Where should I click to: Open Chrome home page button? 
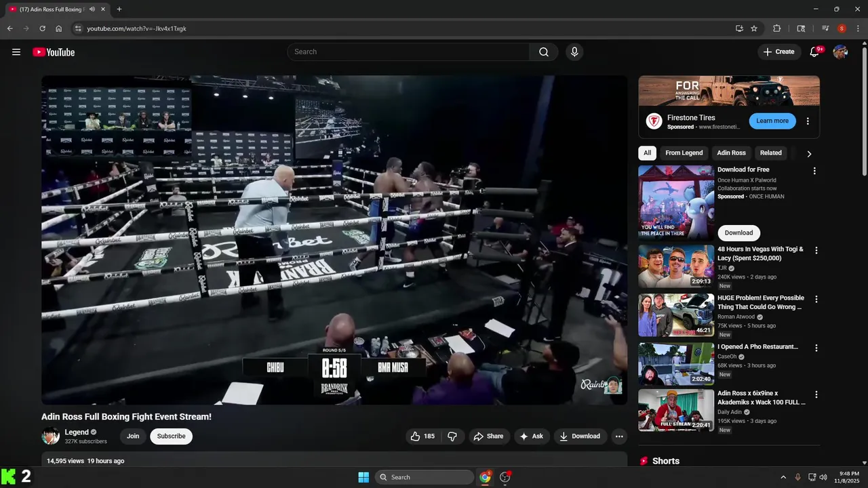click(x=59, y=28)
